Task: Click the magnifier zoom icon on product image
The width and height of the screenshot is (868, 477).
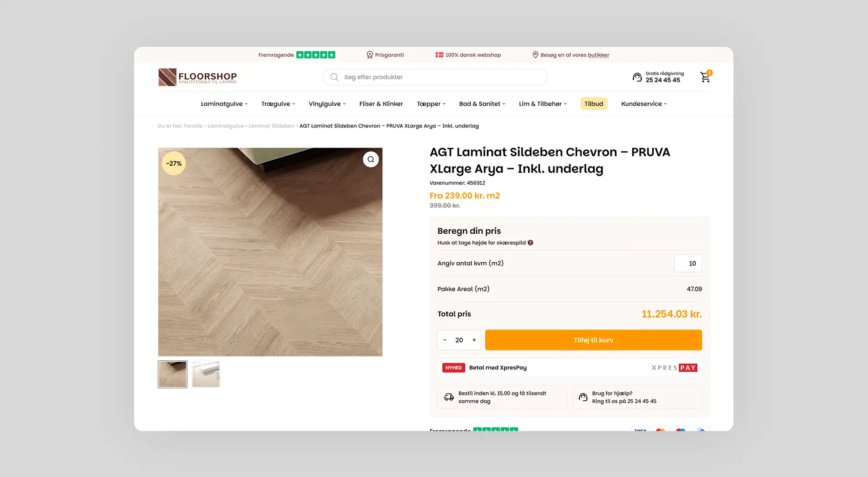Action: (x=371, y=160)
